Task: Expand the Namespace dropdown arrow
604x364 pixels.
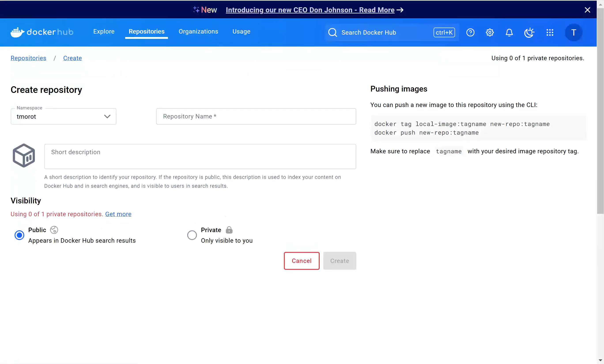Action: point(107,116)
